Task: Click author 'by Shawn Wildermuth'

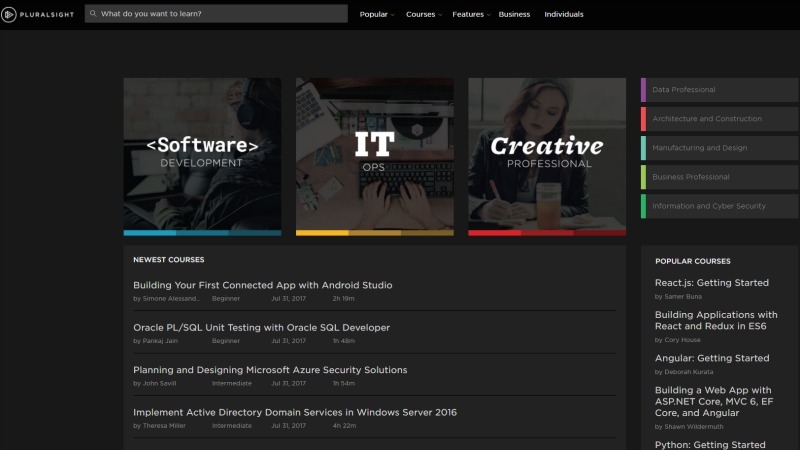Action: [x=689, y=427]
